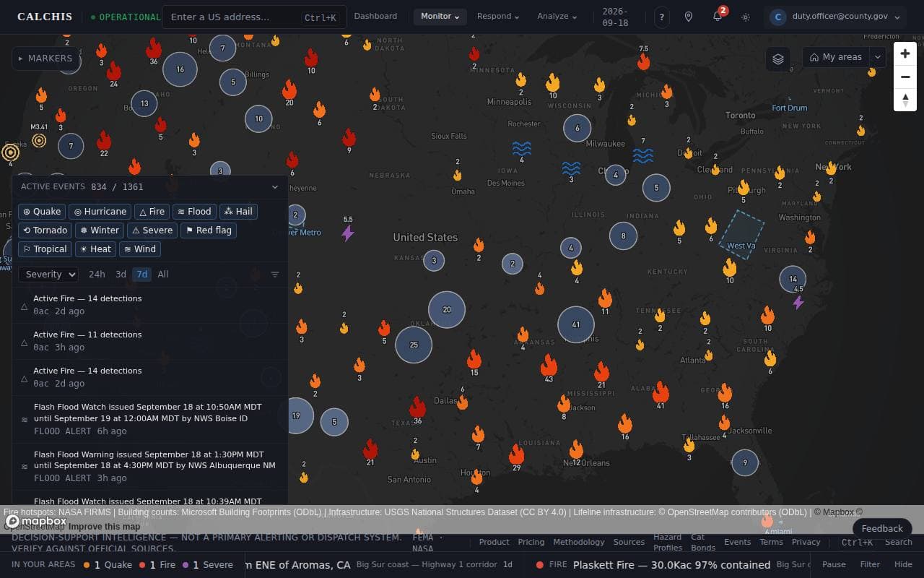924x578 pixels.
Task: Click flood waves marker east of Milwaukee
Action: coord(643,155)
